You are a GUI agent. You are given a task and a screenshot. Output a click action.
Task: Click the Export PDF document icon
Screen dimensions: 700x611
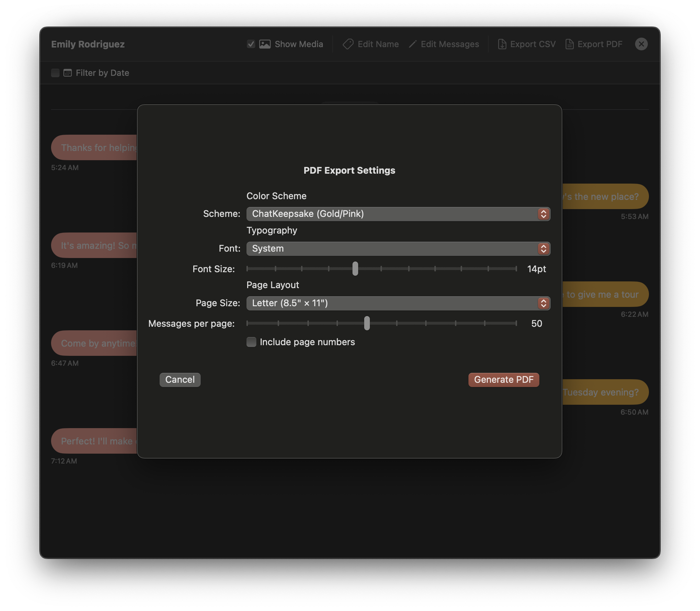(569, 44)
